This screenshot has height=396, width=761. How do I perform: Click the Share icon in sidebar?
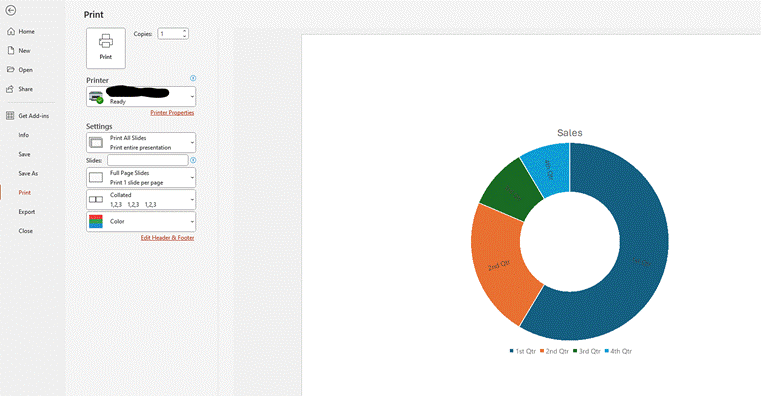10,89
